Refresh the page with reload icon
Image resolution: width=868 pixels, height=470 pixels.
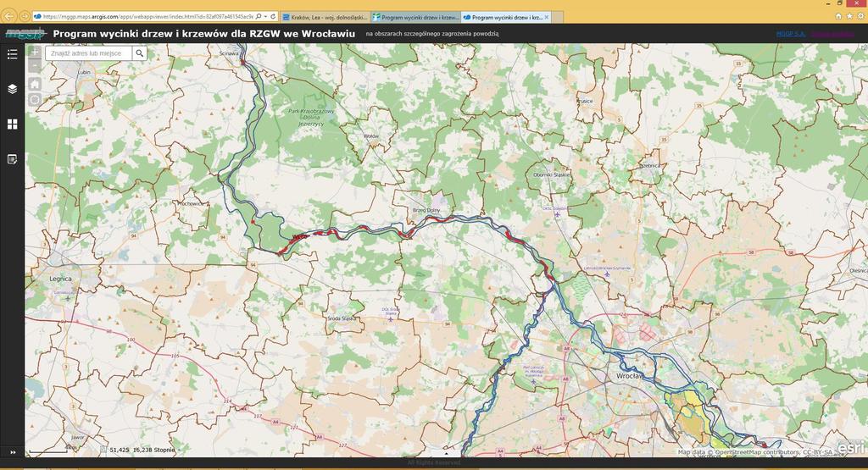[273, 17]
